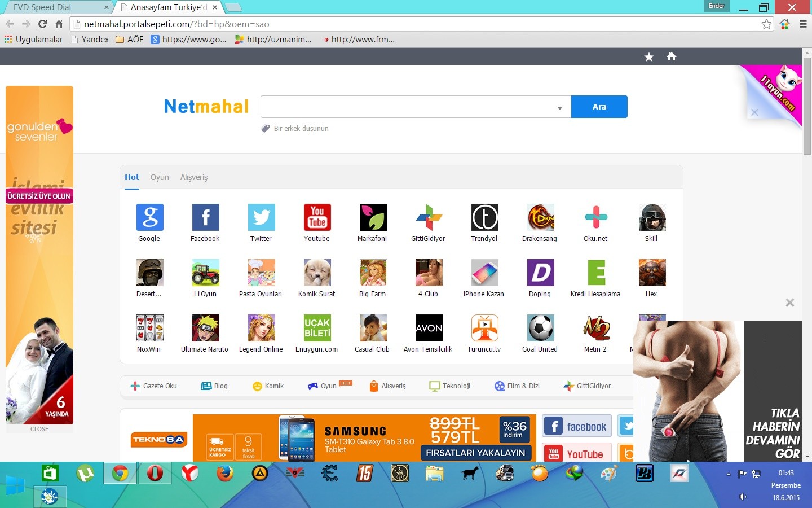Open the Twitter shortcut icon
812x508 pixels.
(261, 217)
